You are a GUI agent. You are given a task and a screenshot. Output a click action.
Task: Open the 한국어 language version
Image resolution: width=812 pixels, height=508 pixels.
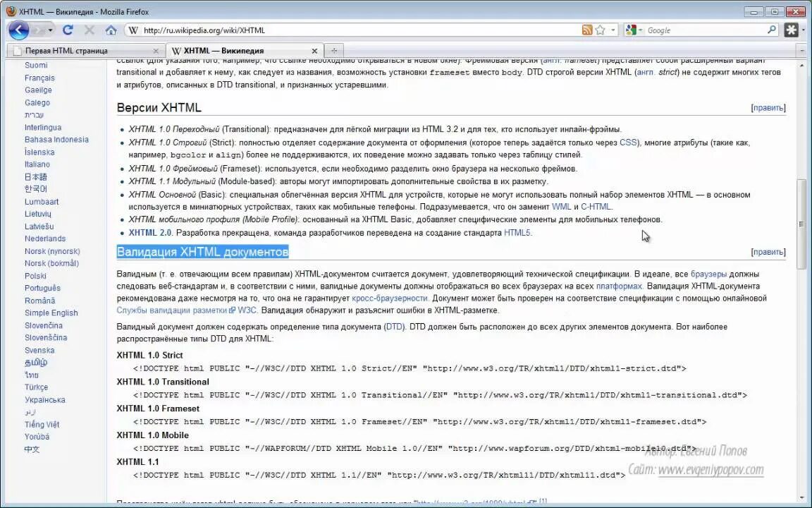pos(35,189)
